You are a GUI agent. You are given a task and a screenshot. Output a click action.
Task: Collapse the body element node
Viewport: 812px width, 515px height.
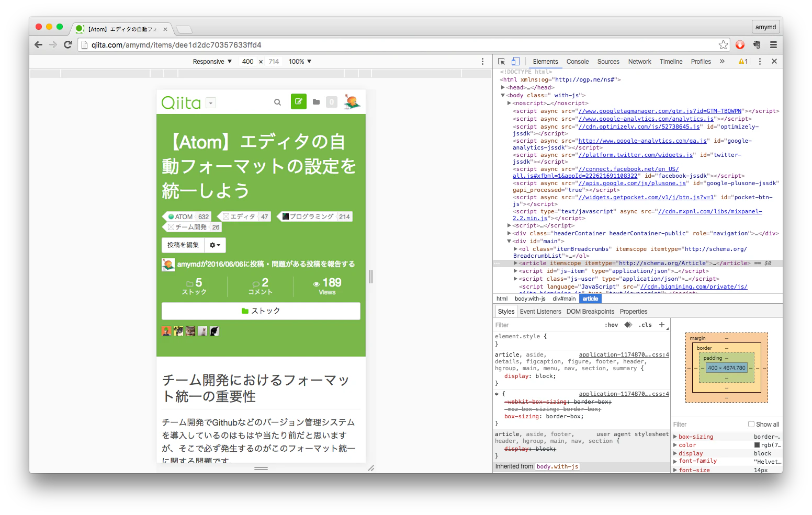point(503,95)
